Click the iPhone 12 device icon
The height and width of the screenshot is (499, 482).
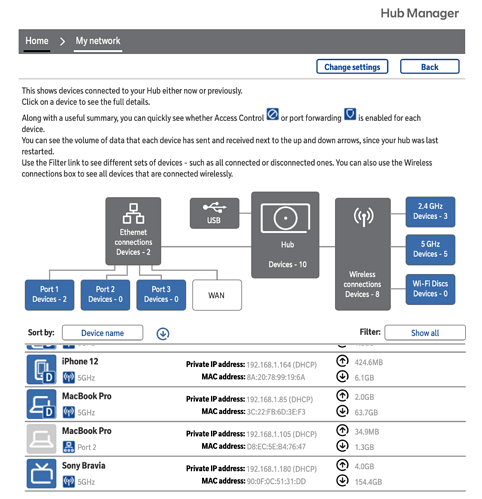[x=42, y=369]
